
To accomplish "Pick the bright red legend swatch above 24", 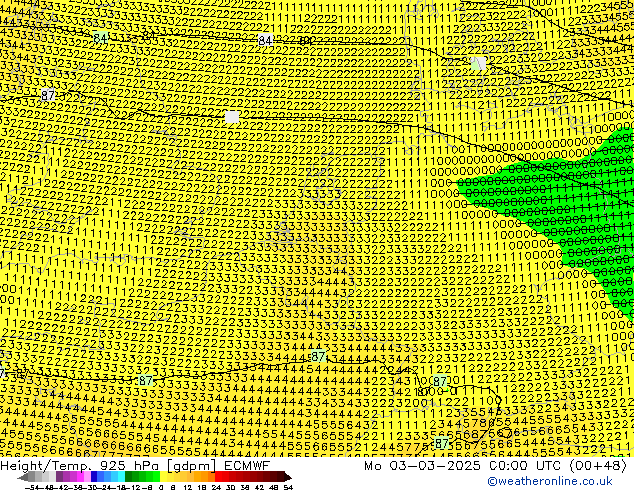I will click(x=218, y=478).
